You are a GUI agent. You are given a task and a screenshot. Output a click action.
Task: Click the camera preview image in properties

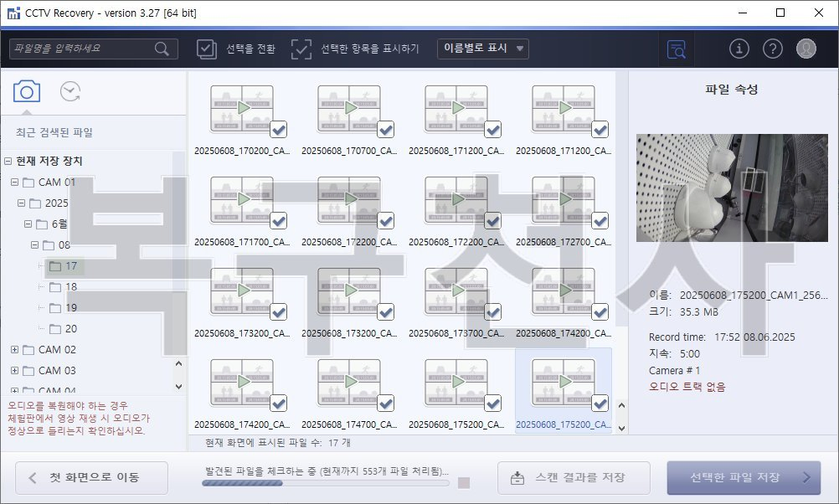click(732, 188)
